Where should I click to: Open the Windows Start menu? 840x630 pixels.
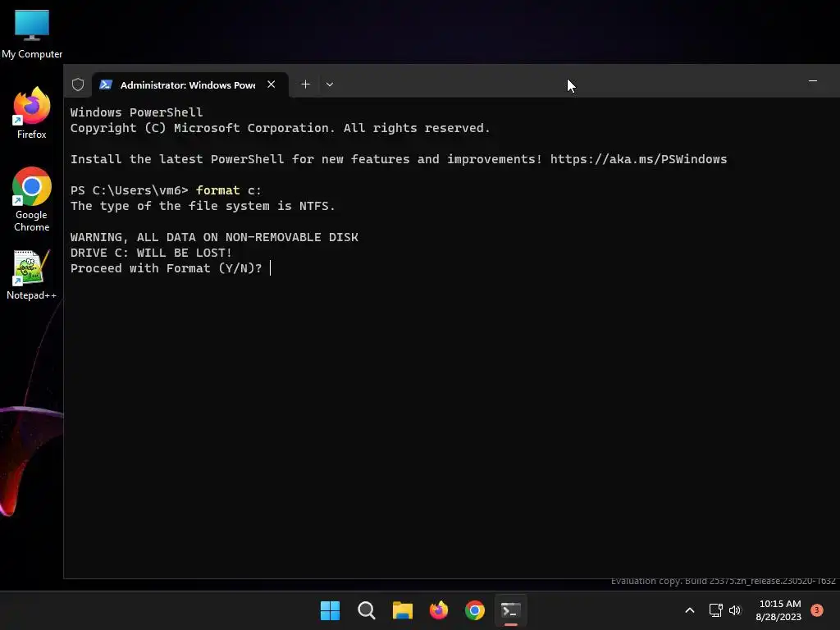330,610
